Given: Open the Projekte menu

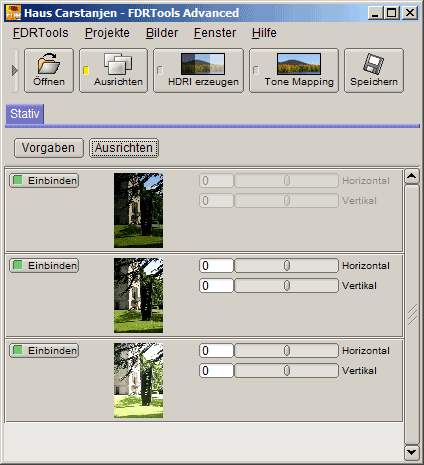Looking at the screenshot, I should point(107,33).
